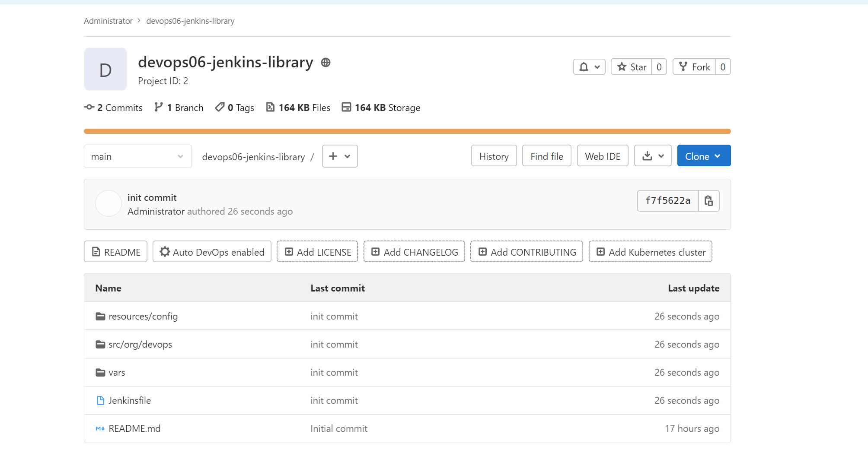Click devops06-jenkins-library top breadcrumb
The image size is (868, 453).
190,21
